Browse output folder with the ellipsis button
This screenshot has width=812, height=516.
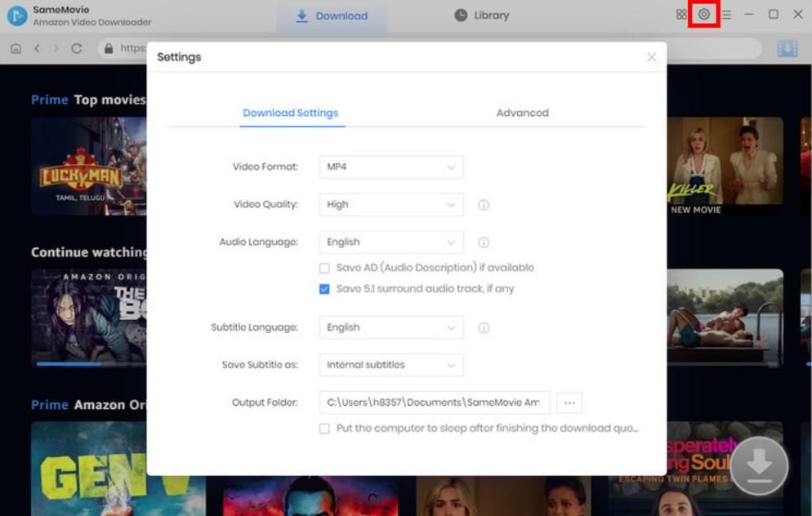click(x=569, y=403)
